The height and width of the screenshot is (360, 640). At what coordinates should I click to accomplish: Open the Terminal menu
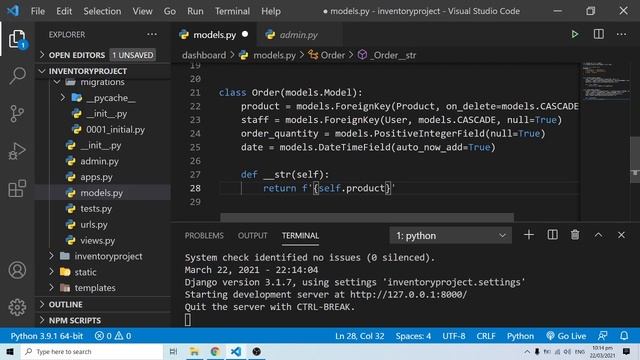(x=232, y=11)
